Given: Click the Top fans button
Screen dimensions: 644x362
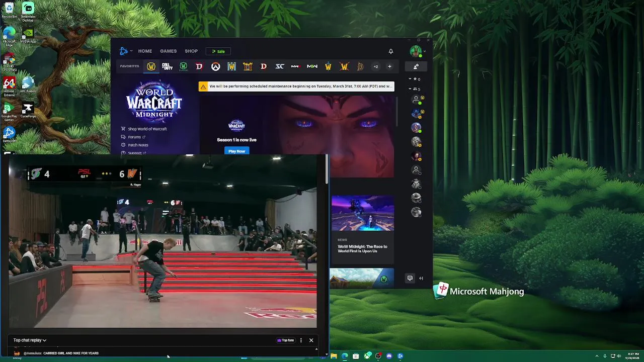Looking at the screenshot, I should [x=286, y=340].
